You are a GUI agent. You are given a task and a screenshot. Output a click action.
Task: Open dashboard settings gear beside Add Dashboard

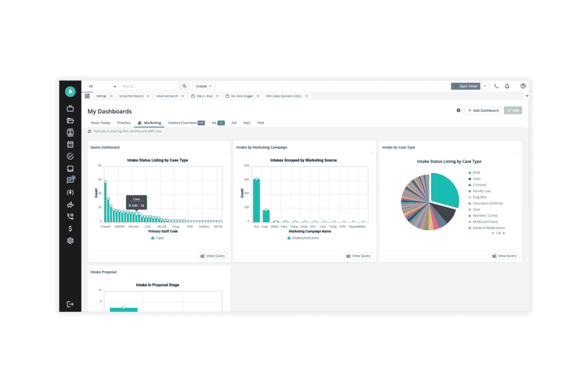(459, 110)
